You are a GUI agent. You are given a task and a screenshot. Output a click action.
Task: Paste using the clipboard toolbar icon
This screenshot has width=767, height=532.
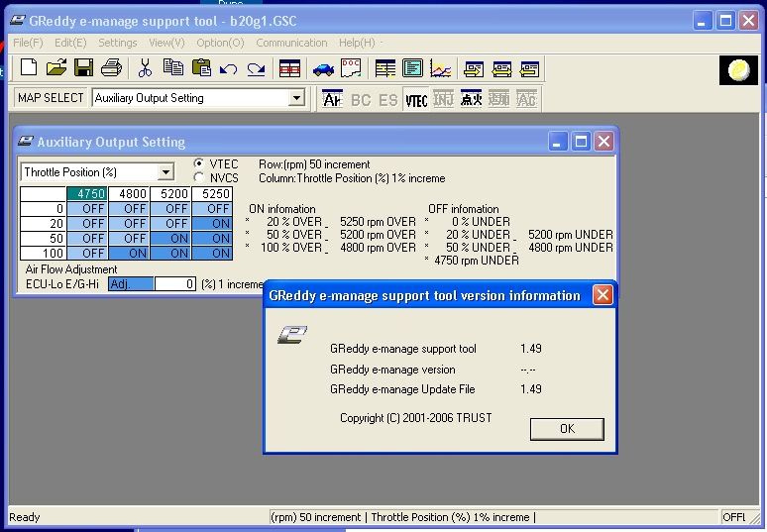pos(200,68)
